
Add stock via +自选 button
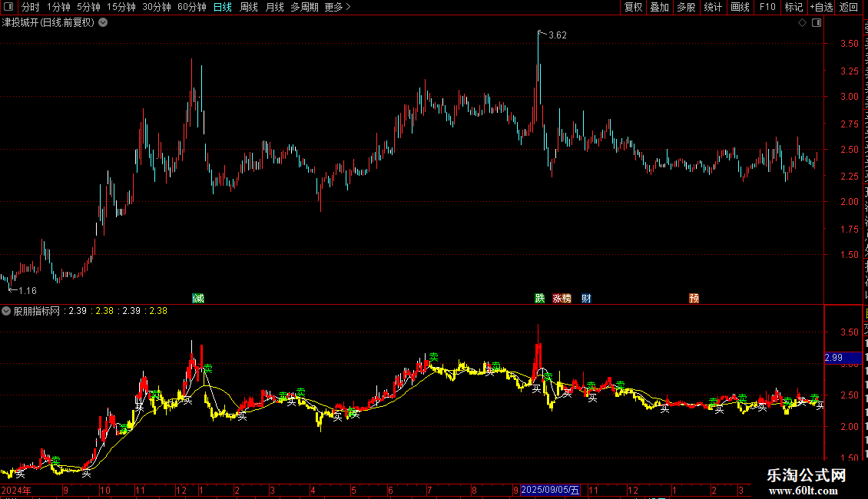pyautogui.click(x=821, y=7)
